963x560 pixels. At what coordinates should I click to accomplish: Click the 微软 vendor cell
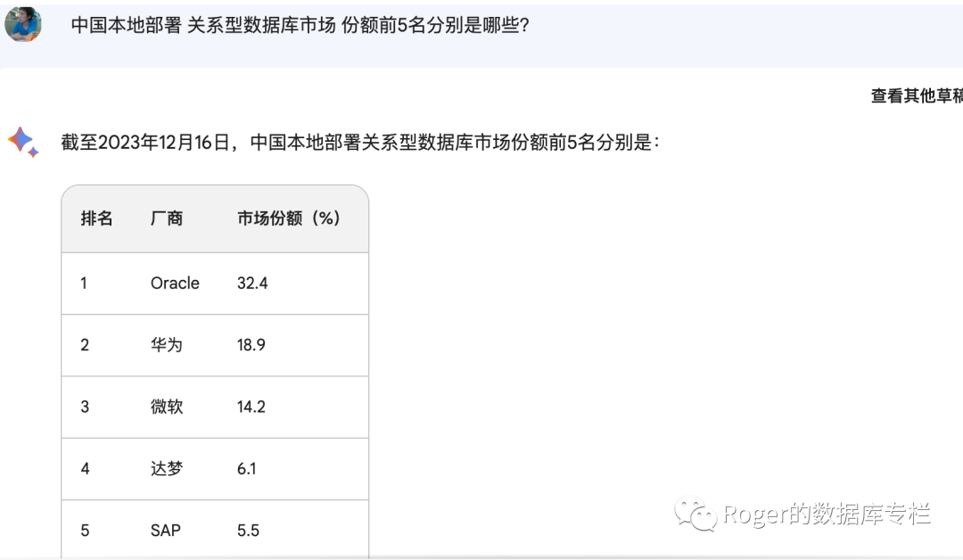(167, 407)
